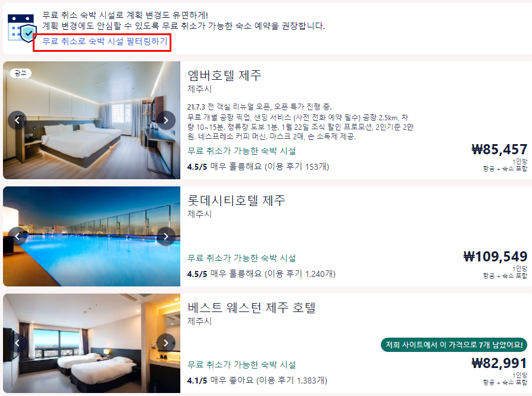Screen dimensions: 532x396
Task: Click previous photo arrow on 엠버호텔 제주 image
Action: 17,120
